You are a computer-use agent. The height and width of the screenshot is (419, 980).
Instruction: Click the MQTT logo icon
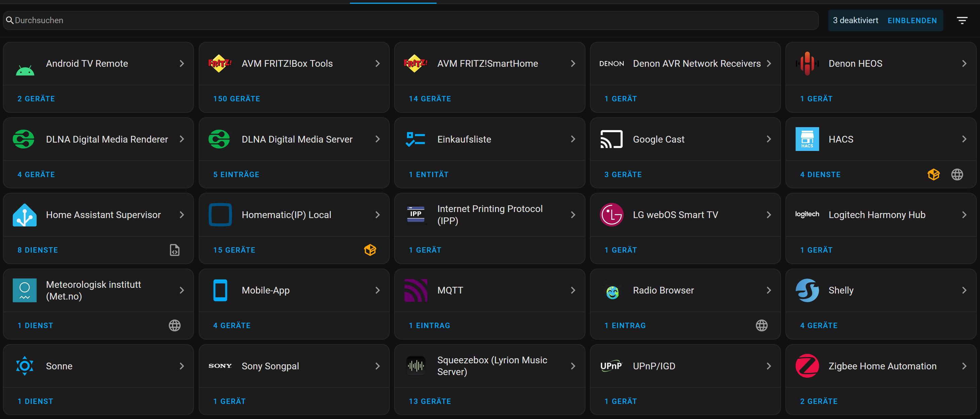click(416, 290)
